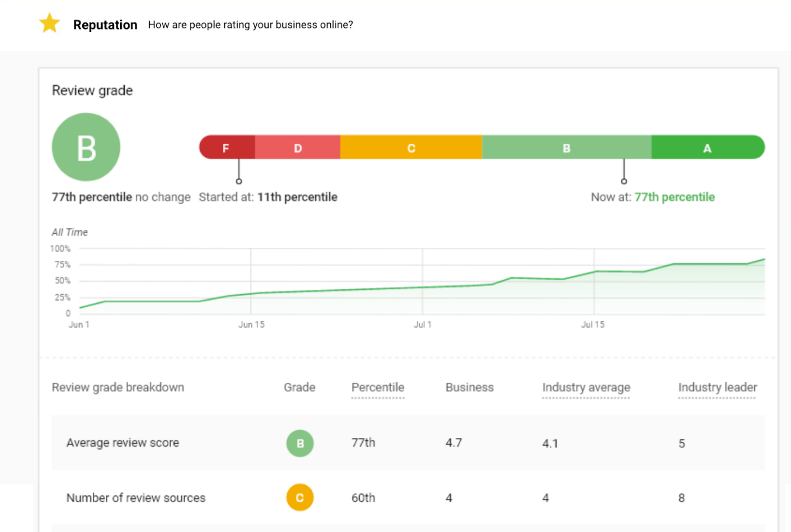
Task: Click the large green B grade circle
Action: (x=86, y=147)
